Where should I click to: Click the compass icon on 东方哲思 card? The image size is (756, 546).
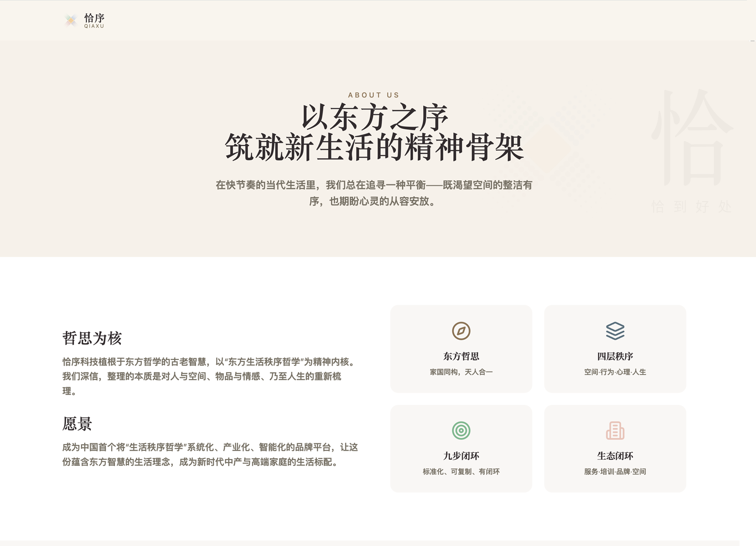[x=461, y=331]
